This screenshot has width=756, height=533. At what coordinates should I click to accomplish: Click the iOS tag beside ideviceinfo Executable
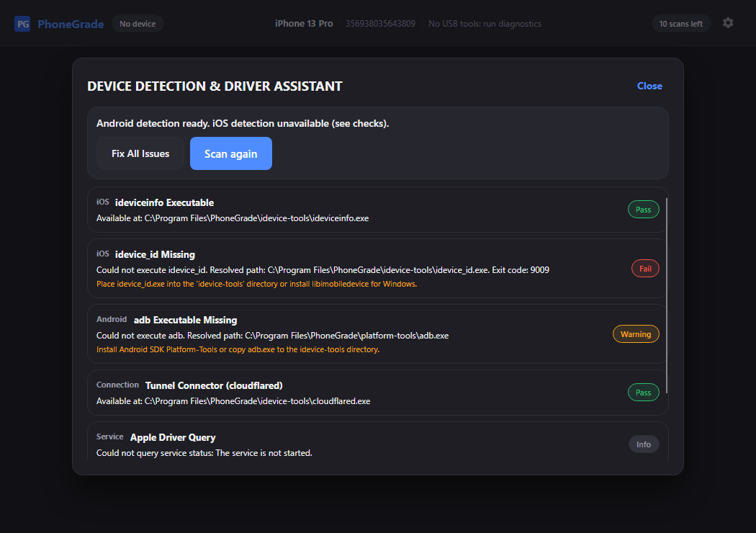103,202
